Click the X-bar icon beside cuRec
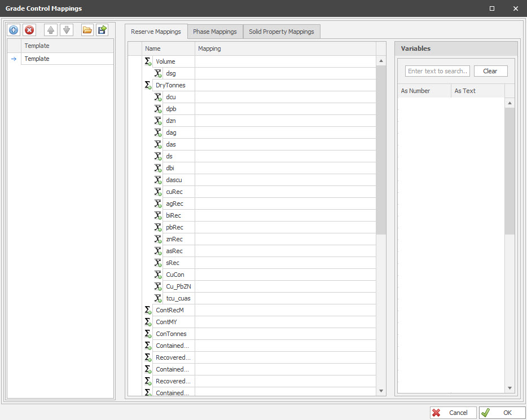Screen dimensions: 527x420 tap(159, 192)
